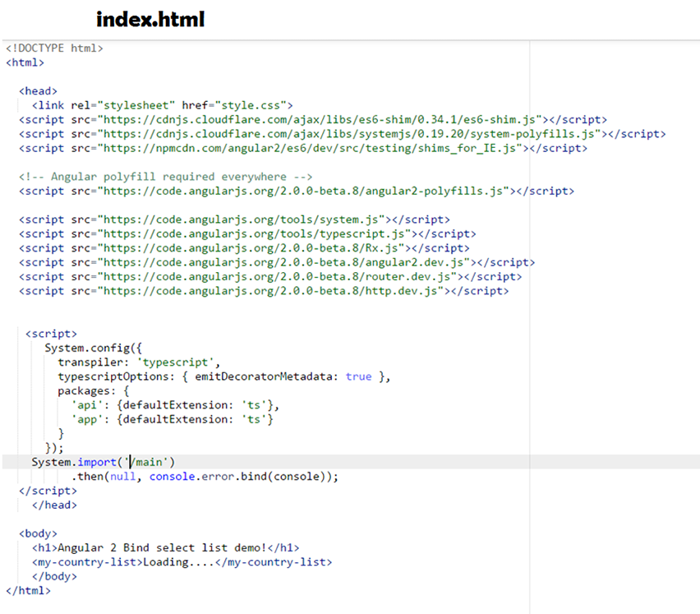Image resolution: width=700 pixels, height=614 pixels.
Task: Click the Angular 2 Bind select list h1 line
Action: pyautogui.click(x=166, y=548)
